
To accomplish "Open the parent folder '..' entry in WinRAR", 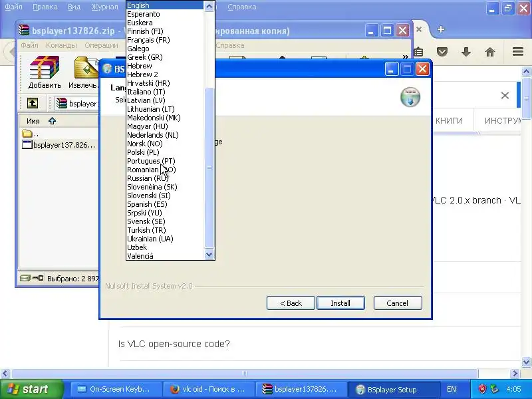I will coord(30,134).
